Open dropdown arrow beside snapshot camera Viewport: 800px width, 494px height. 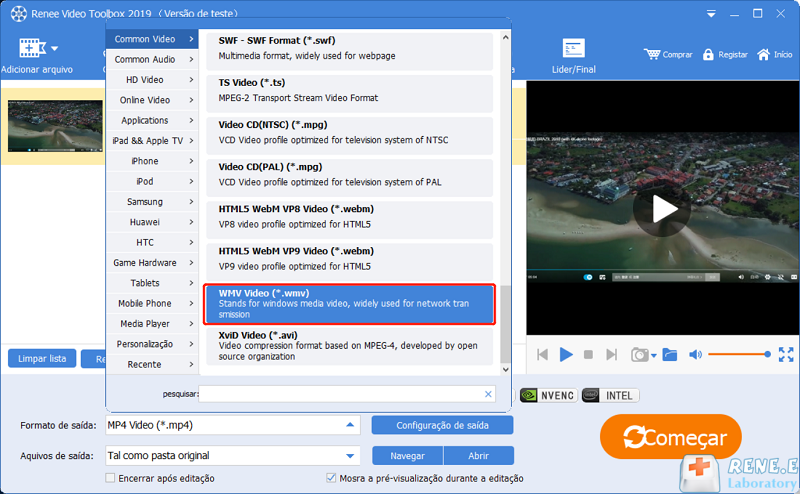[x=654, y=356]
